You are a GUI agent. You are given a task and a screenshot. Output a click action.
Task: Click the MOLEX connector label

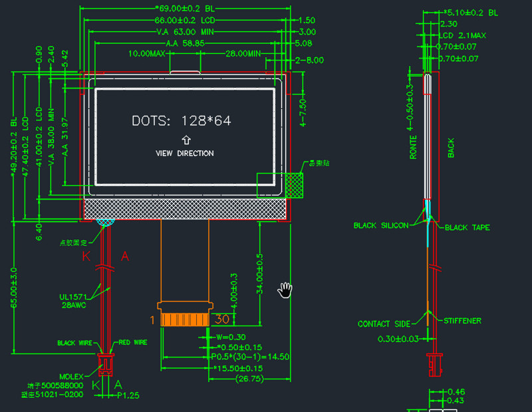point(71,377)
